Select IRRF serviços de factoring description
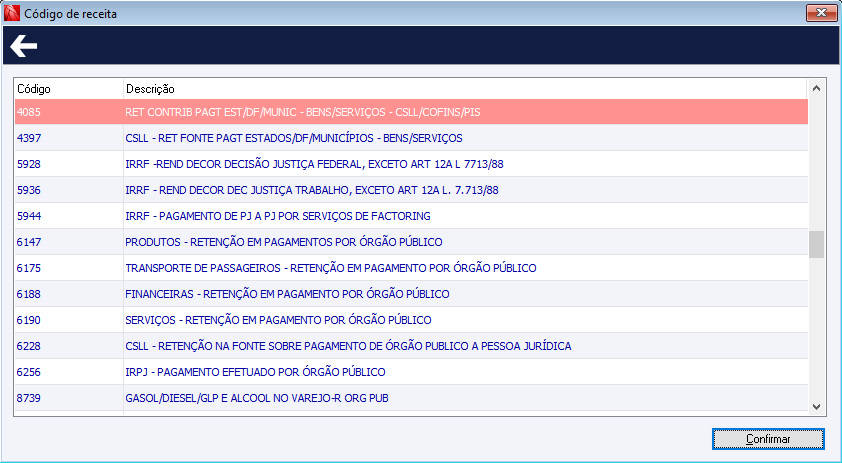 click(278, 216)
